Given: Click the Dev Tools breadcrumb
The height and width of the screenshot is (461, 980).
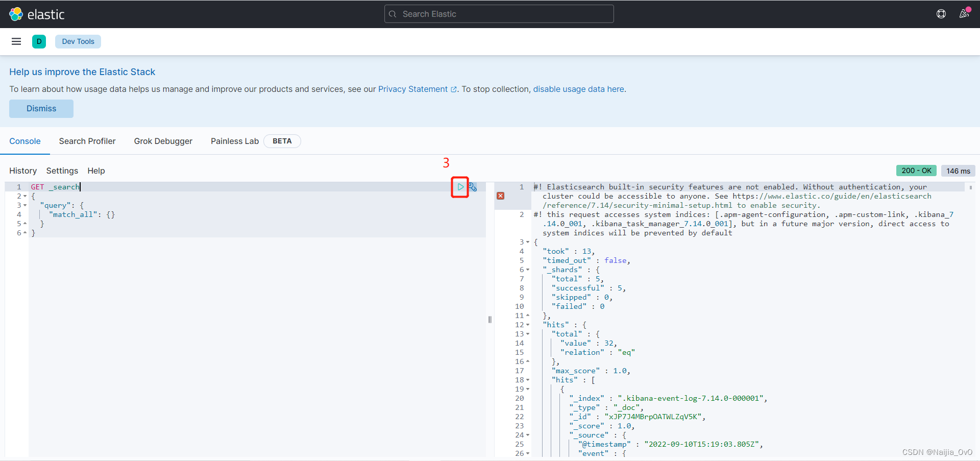Looking at the screenshot, I should tap(78, 41).
